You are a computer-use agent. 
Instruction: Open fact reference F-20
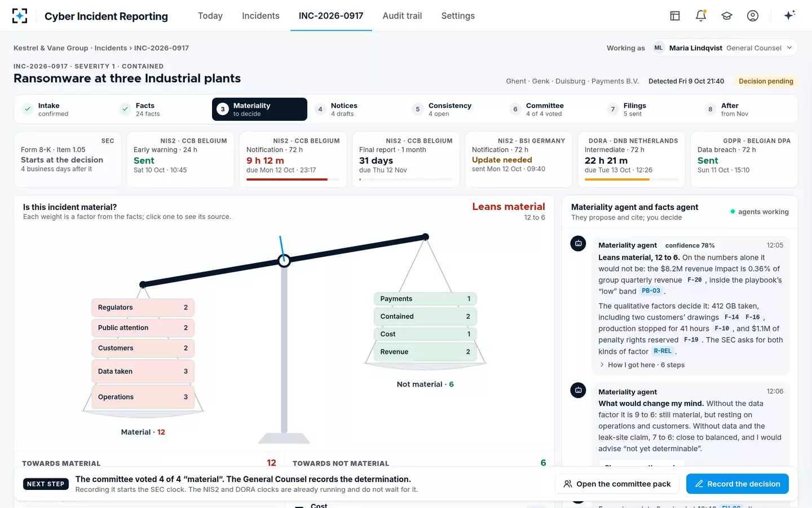pyautogui.click(x=694, y=280)
